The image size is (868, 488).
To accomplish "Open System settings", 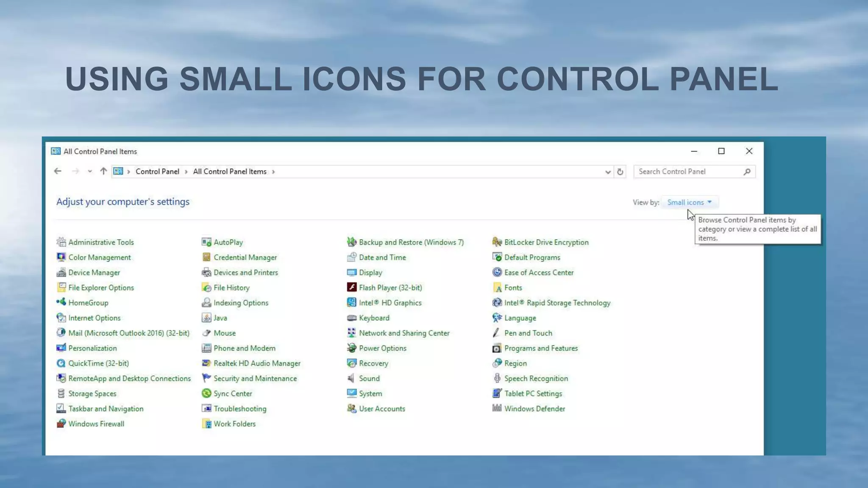I will pyautogui.click(x=365, y=394).
